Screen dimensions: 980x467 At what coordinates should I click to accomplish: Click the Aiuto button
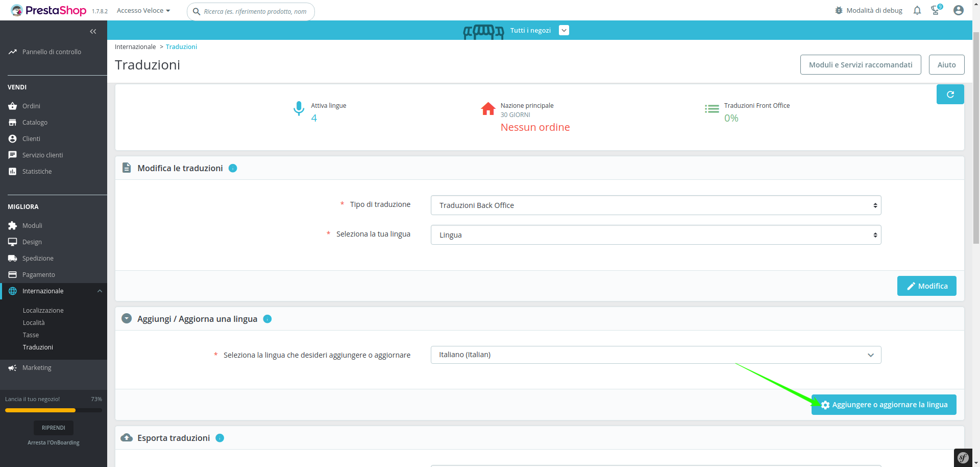[x=946, y=65]
